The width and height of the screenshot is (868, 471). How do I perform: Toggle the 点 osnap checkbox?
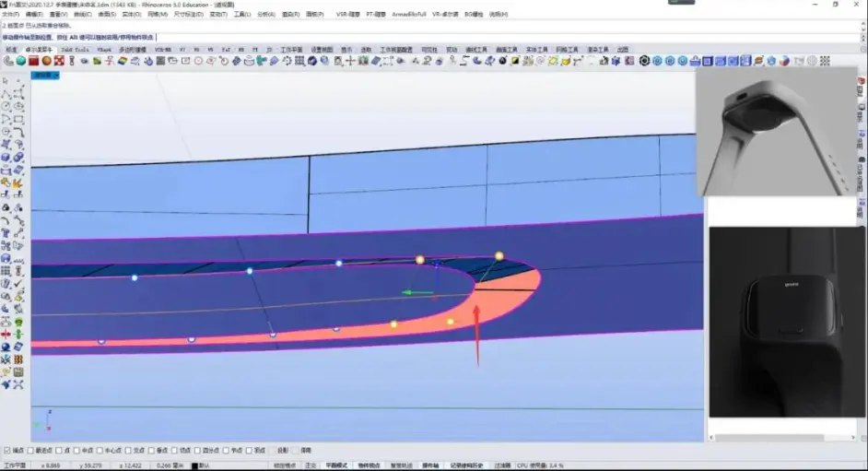(59, 451)
